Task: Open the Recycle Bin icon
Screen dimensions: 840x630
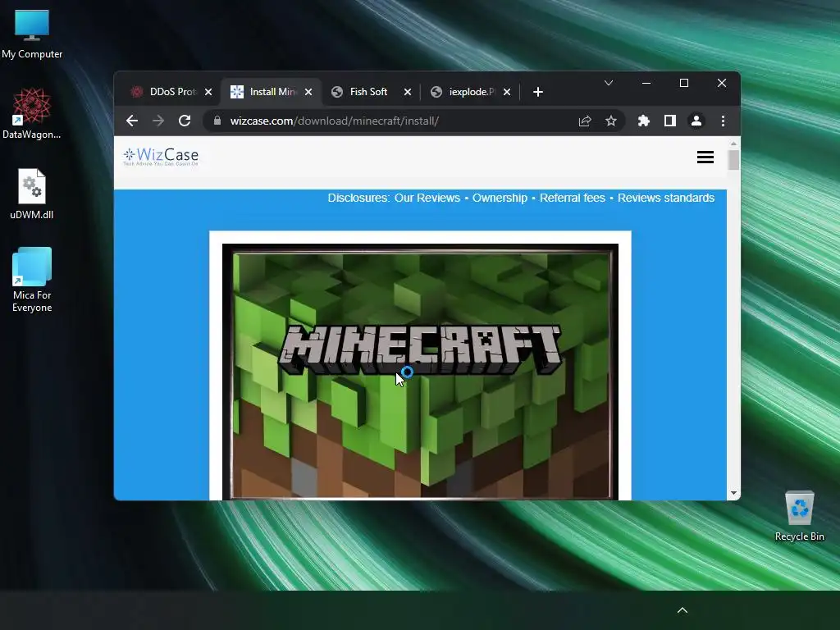Action: click(x=799, y=516)
